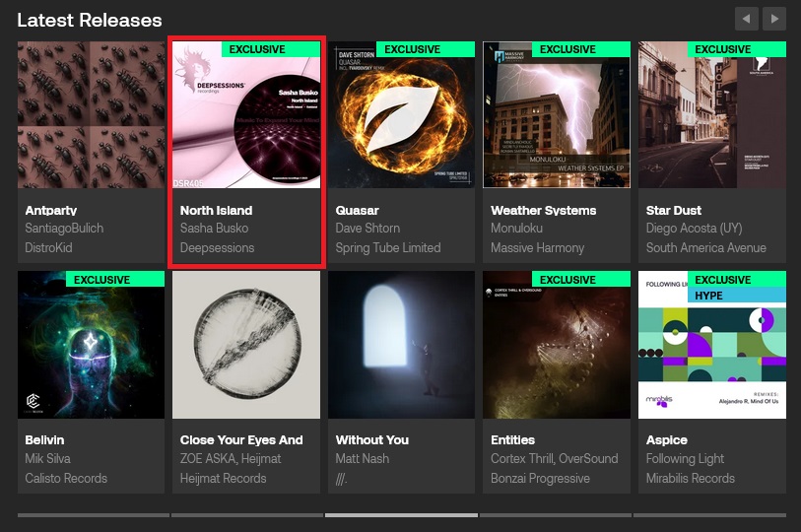Image resolution: width=801 pixels, height=532 pixels.
Task: Open artist Following Light
Action: click(x=685, y=458)
